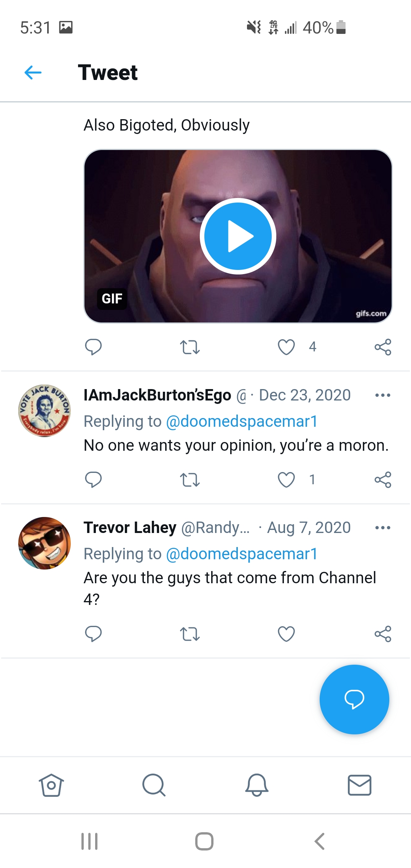Switch to the Search tab
Viewport: 411px width, 868px height.
[154, 785]
